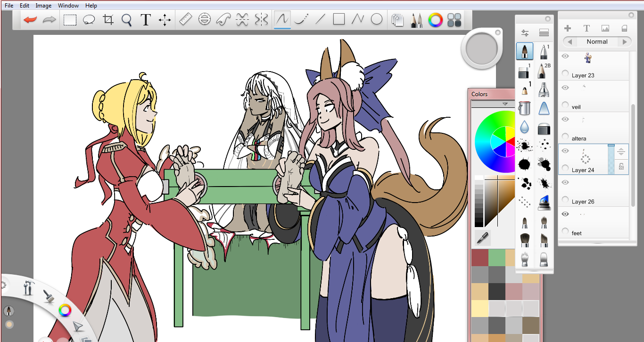Viewport: 644px width, 342px height.
Task: Select Layer 23 thumbnail
Action: pyautogui.click(x=587, y=58)
